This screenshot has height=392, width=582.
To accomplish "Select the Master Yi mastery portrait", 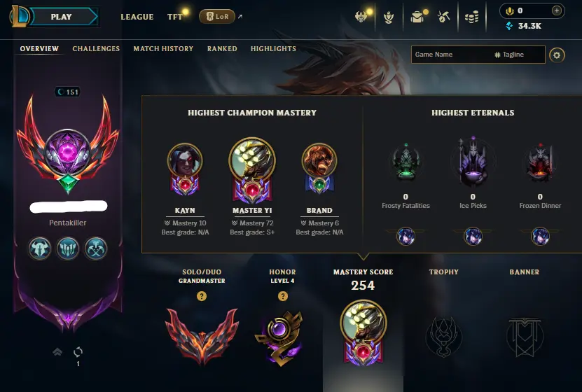I will click(252, 161).
